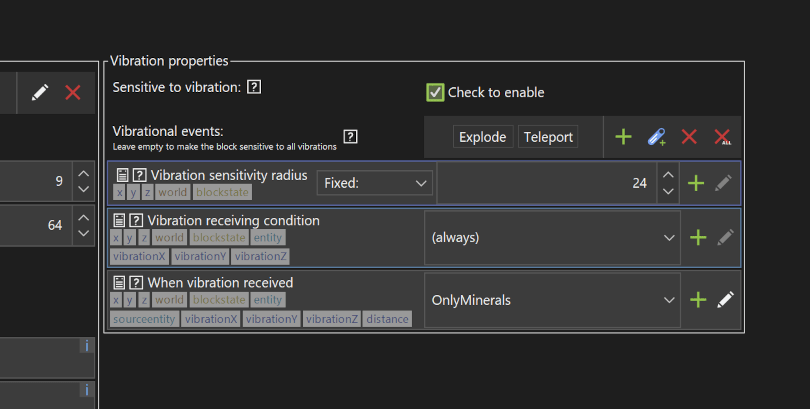Click the white pencil edit icon in left panel
810x409 pixels.
[40, 92]
